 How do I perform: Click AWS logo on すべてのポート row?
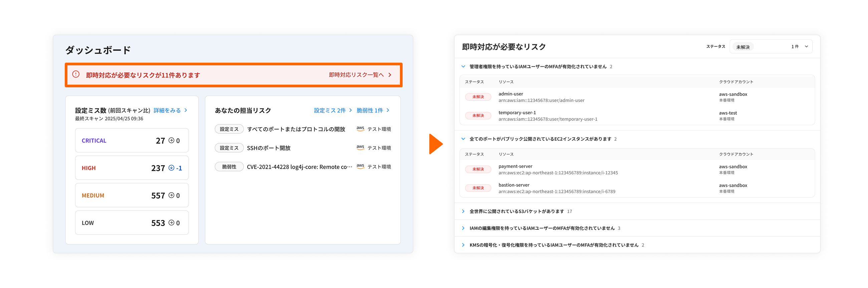point(360,129)
